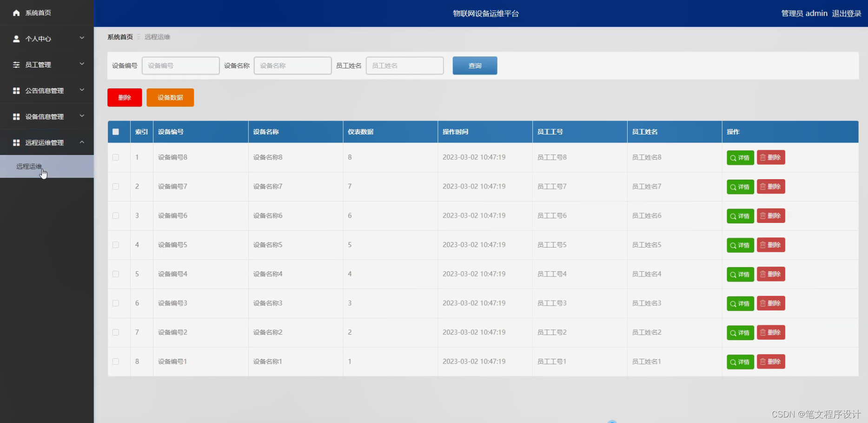Delete the 设备编号5 row

[771, 245]
